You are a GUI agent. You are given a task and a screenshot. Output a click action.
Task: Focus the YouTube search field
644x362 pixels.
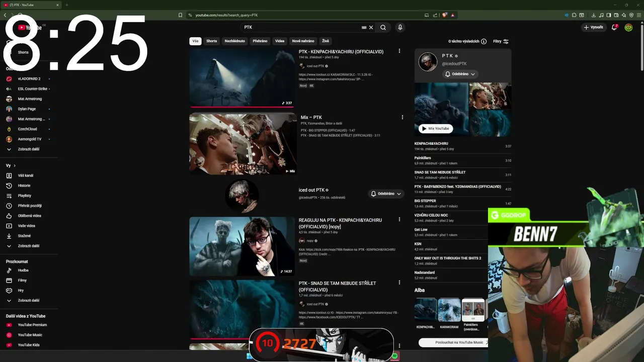tap(302, 28)
